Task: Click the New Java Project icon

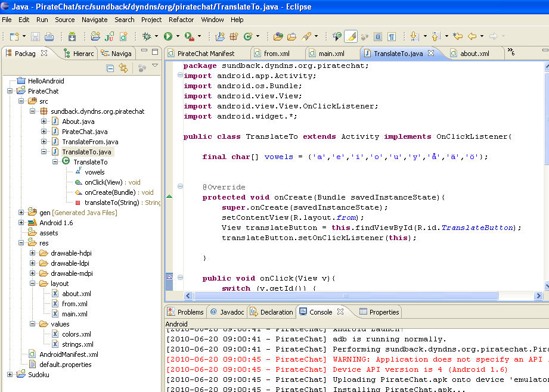Action: coord(220,36)
